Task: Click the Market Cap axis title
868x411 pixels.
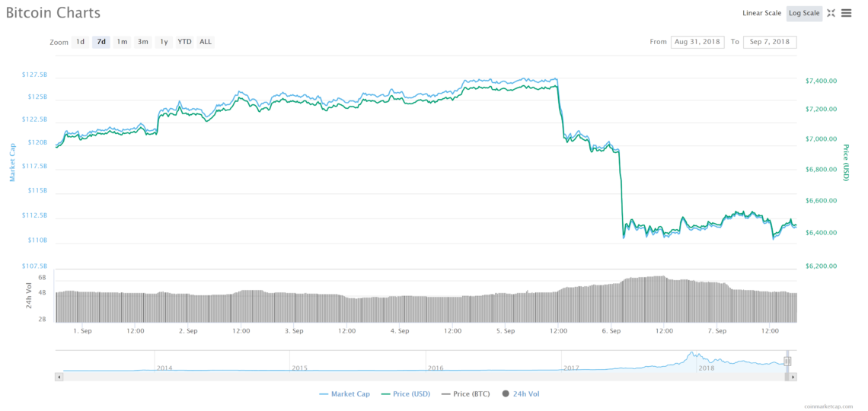Action: click(12, 161)
